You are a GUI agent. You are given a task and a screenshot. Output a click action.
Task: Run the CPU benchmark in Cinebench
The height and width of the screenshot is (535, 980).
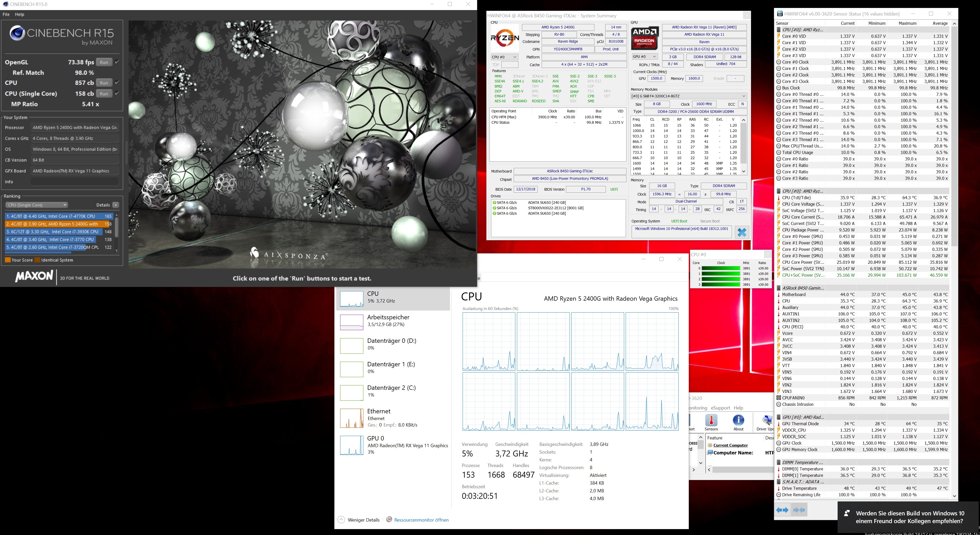(x=104, y=83)
